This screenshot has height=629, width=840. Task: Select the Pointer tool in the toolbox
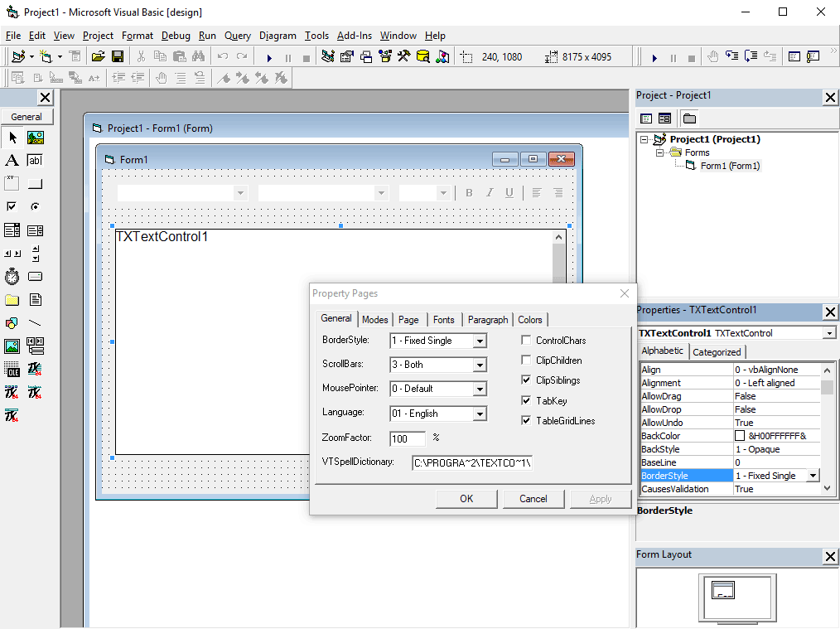click(12, 138)
